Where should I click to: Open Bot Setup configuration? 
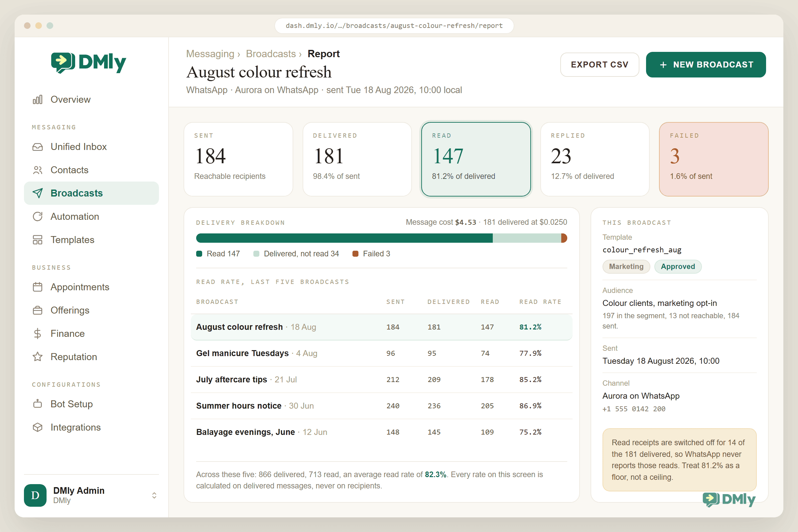click(91, 404)
